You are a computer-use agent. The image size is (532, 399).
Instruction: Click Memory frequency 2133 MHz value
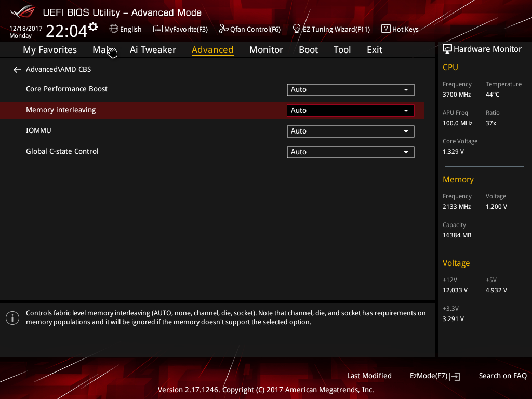point(456,207)
